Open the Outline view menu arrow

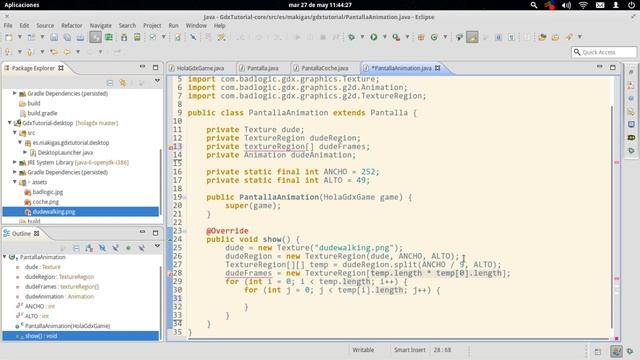tap(157, 246)
